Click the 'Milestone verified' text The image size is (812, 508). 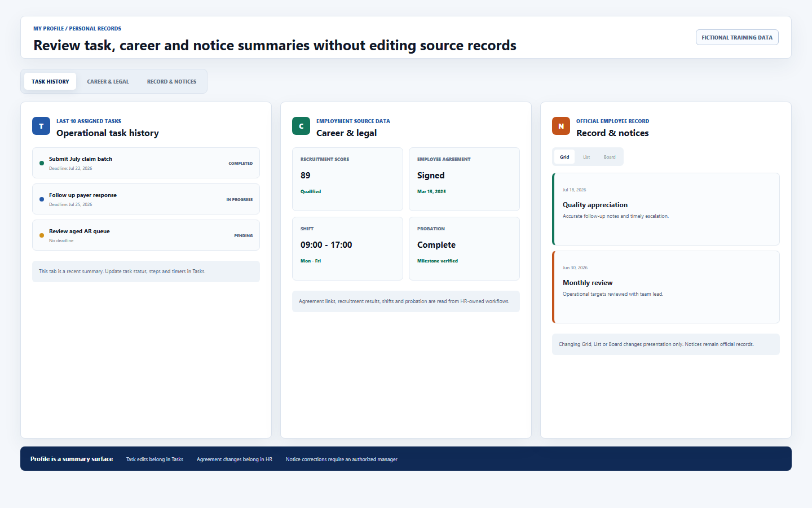click(438, 261)
